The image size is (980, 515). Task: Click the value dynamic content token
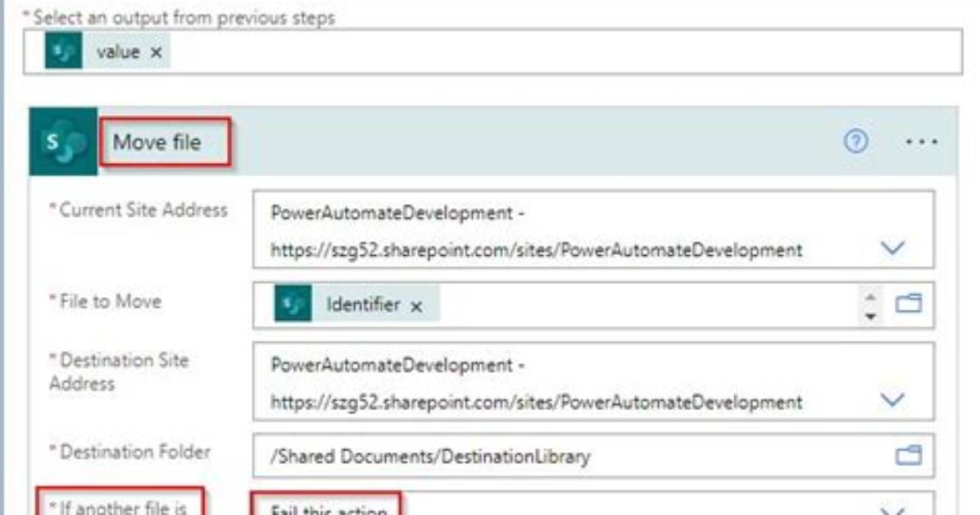107,52
